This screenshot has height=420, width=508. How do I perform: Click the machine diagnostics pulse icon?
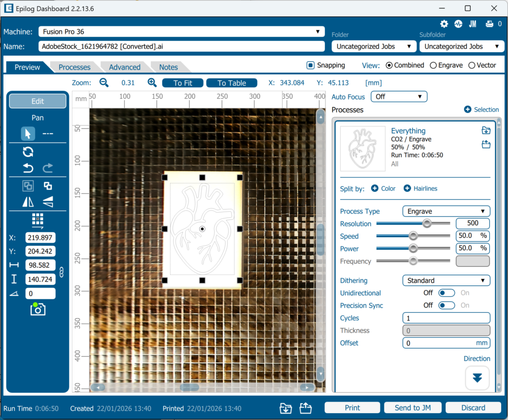pyautogui.click(x=458, y=24)
